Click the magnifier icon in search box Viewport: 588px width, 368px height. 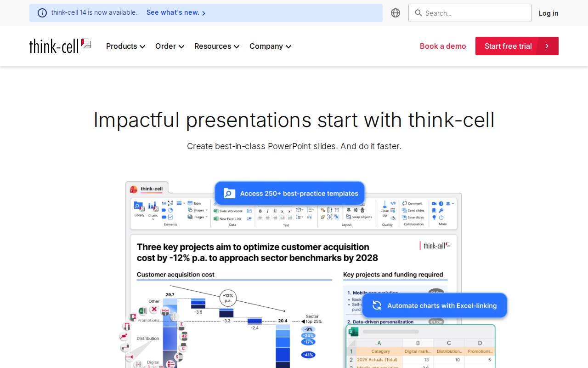[x=418, y=13]
